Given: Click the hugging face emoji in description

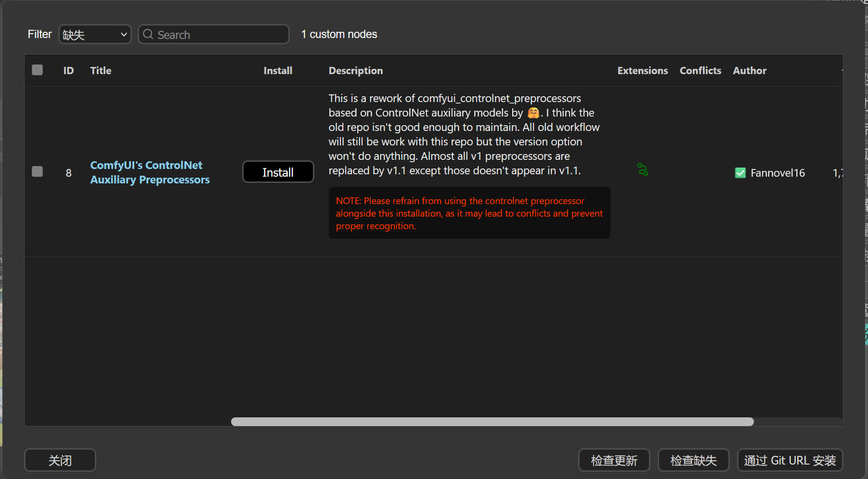Looking at the screenshot, I should [x=533, y=113].
